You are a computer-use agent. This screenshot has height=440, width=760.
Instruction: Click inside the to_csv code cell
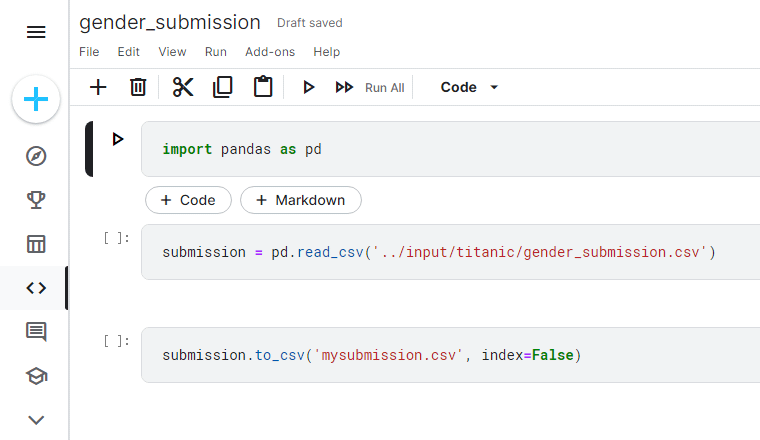pos(451,355)
